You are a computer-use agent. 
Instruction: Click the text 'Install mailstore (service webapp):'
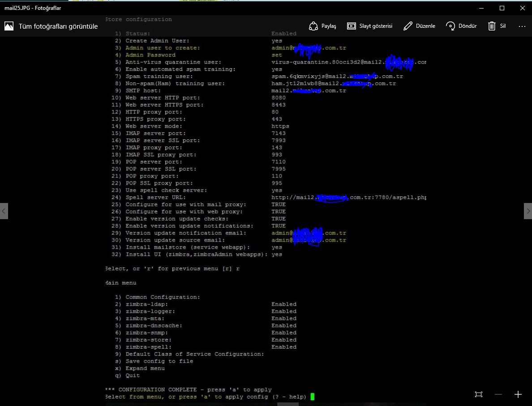[x=188, y=247]
